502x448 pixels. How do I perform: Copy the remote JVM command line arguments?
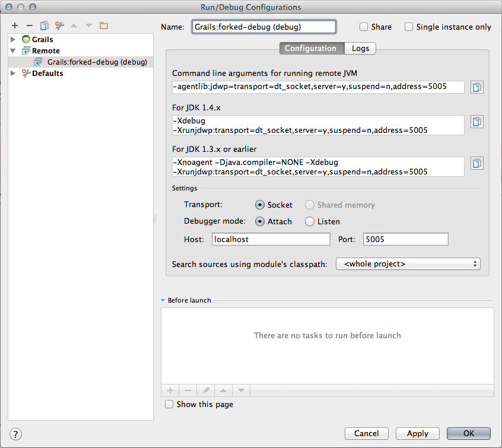coord(476,87)
